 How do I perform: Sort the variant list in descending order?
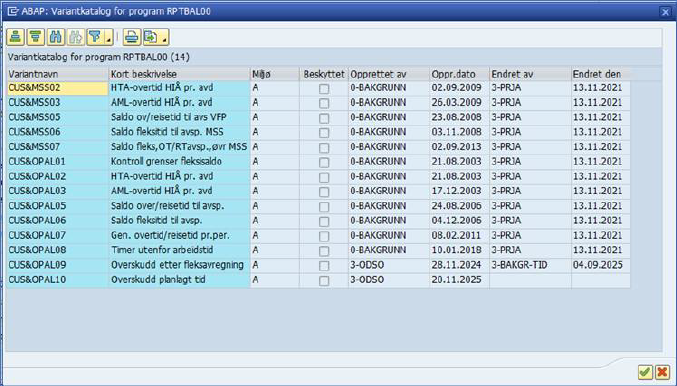click(x=35, y=37)
